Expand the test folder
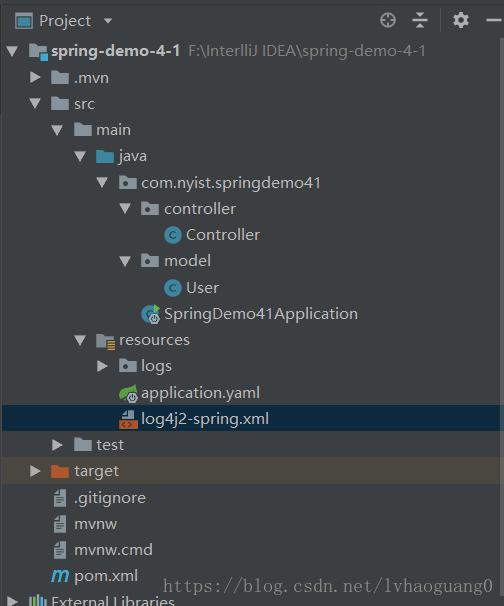 pos(57,445)
